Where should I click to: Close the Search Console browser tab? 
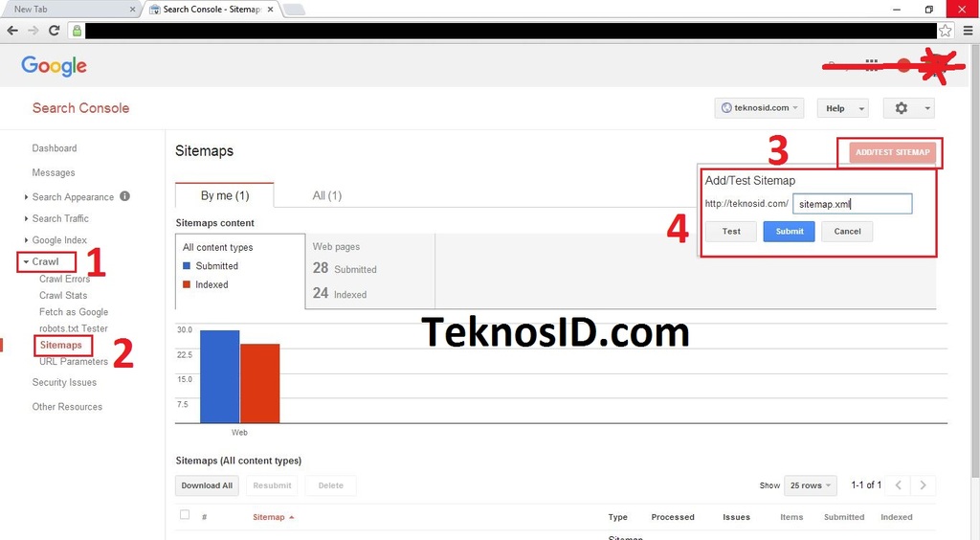270,10
